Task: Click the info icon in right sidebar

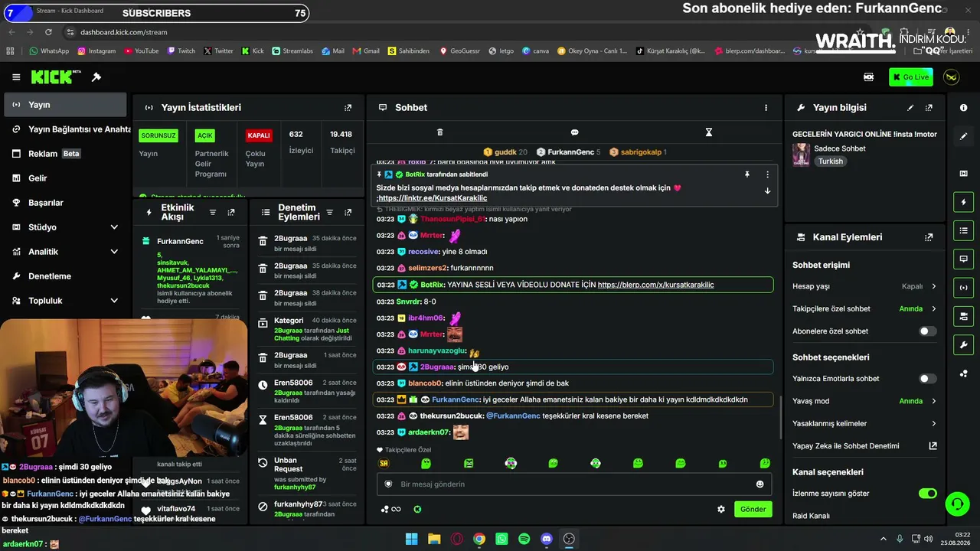Action: [963, 108]
